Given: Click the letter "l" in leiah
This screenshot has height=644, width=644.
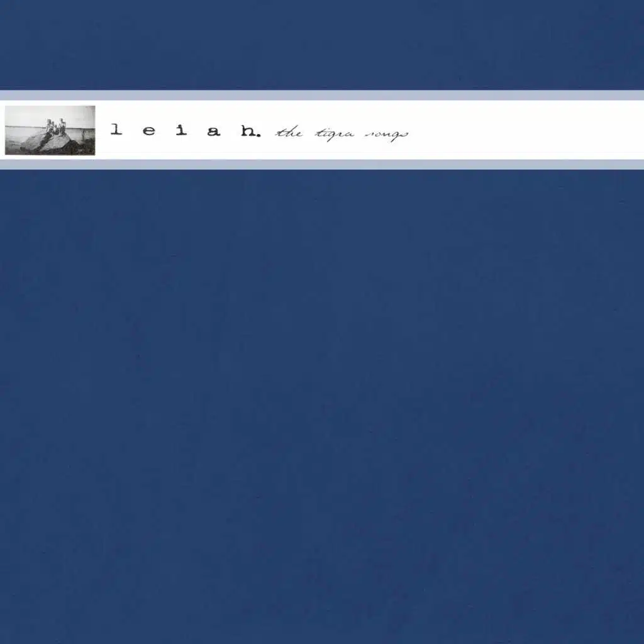Looking at the screenshot, I should click(116, 131).
